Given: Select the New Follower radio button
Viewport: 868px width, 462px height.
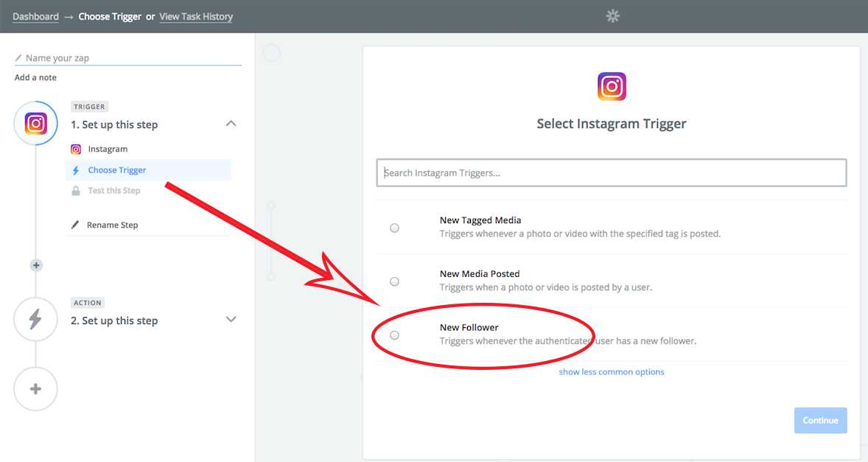Looking at the screenshot, I should click(x=395, y=335).
